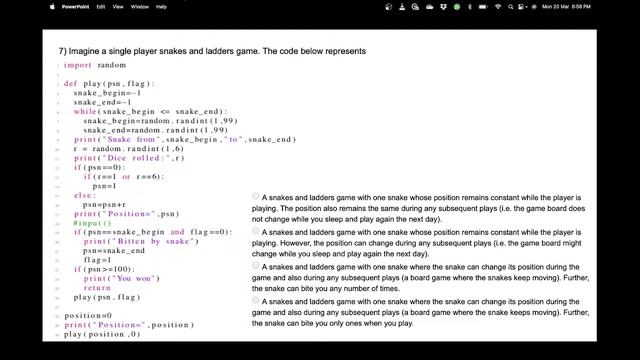Open the Dropbox menu bar icon

click(x=443, y=7)
